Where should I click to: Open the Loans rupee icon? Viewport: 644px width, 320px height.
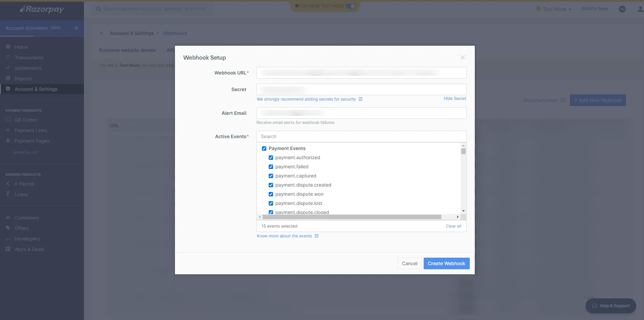8,194
